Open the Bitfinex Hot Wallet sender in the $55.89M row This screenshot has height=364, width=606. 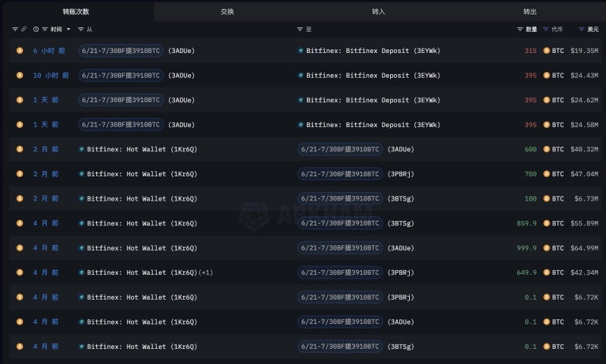[142, 223]
